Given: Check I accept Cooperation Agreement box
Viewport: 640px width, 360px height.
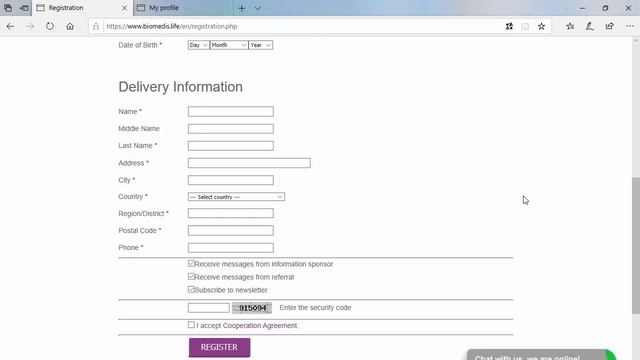Looking at the screenshot, I should 191,325.
